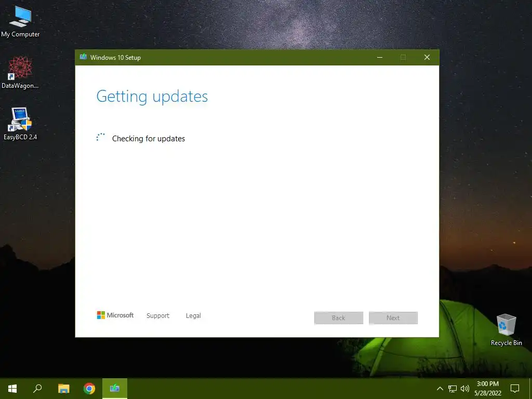Click the Show desktop sliver on taskbar

(530, 389)
